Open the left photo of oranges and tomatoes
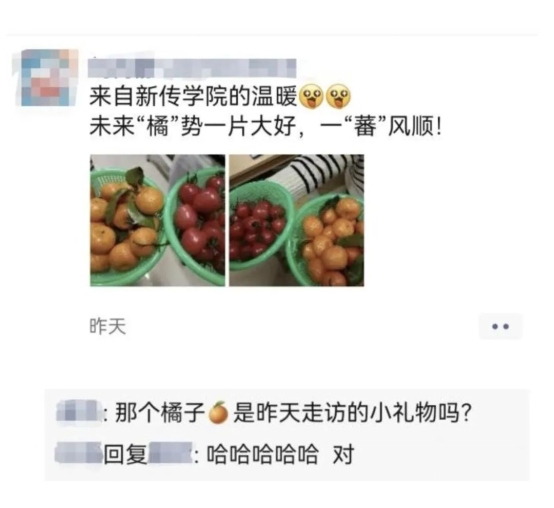Image resolution: width=554 pixels, height=508 pixels. coord(158,220)
